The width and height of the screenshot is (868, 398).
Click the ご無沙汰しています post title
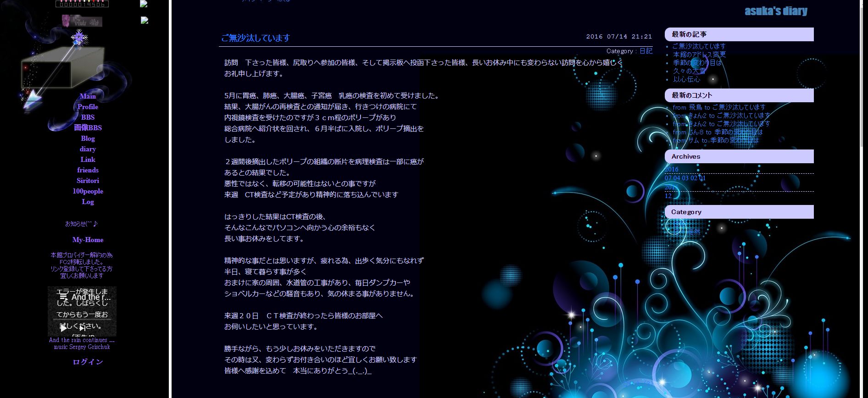pos(256,38)
